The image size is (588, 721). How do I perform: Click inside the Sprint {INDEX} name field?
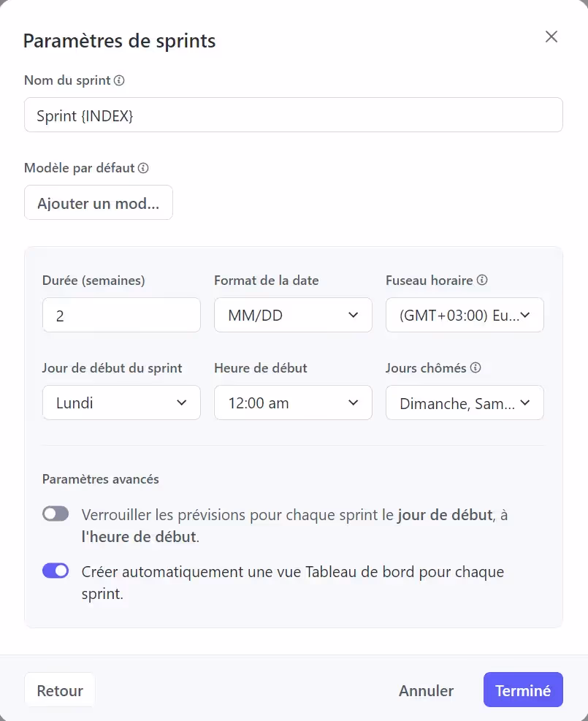pyautogui.click(x=293, y=115)
